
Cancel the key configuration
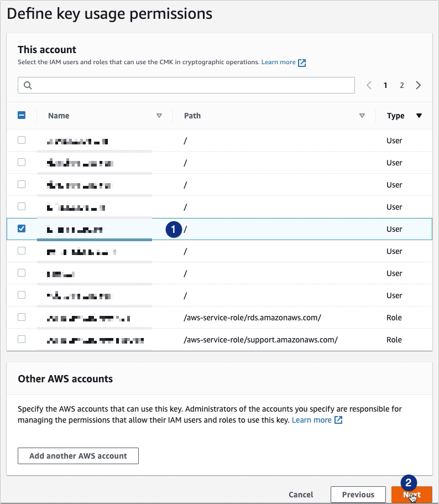301,495
